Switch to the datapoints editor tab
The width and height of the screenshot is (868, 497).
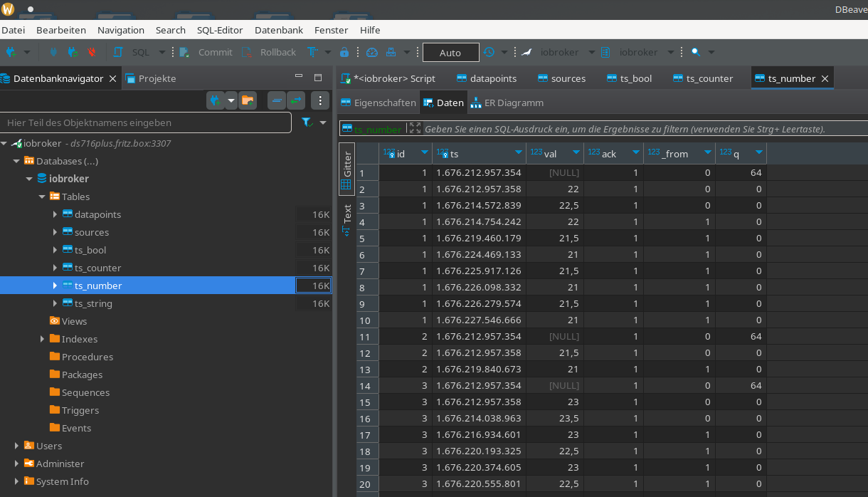click(487, 78)
